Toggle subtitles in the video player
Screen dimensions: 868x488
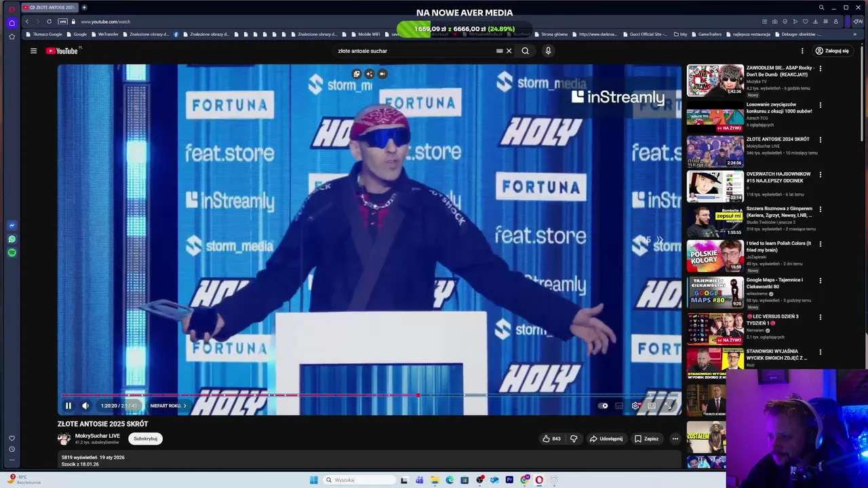pos(619,406)
